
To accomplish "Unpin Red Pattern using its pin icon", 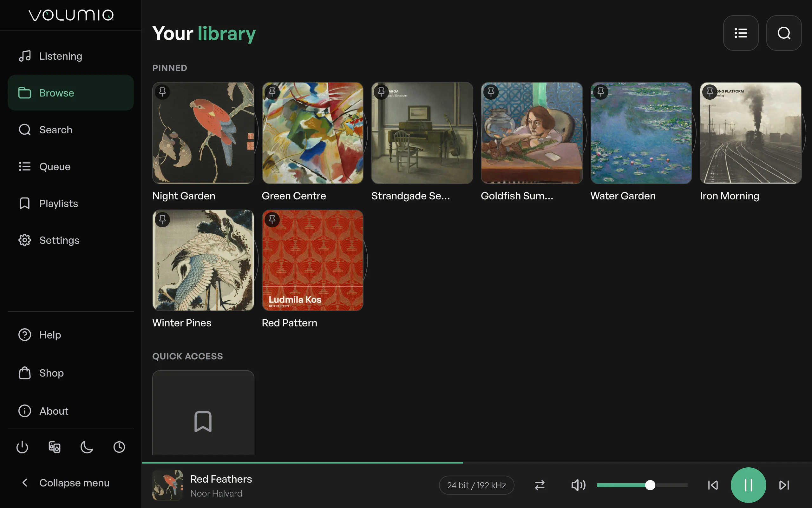I will click(x=272, y=220).
